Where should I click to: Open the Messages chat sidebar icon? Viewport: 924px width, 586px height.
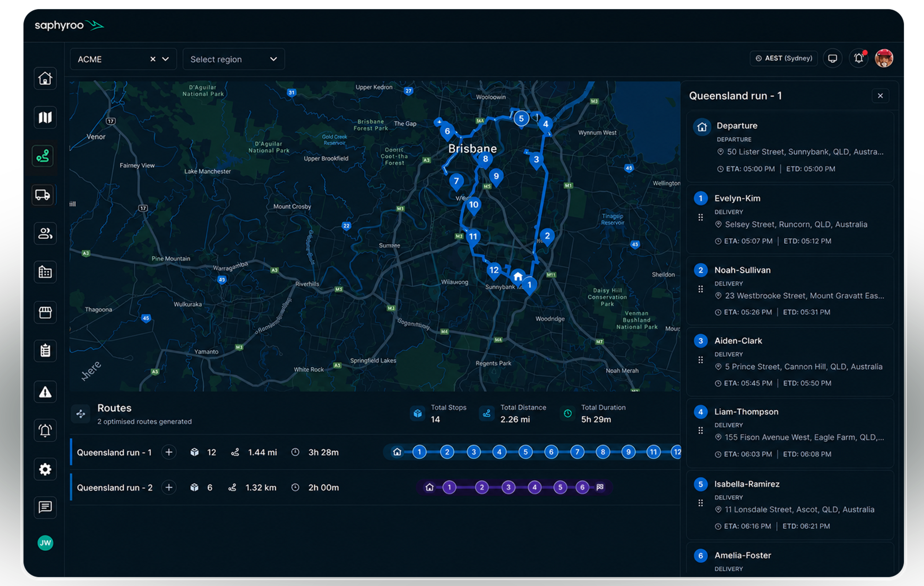(x=45, y=507)
